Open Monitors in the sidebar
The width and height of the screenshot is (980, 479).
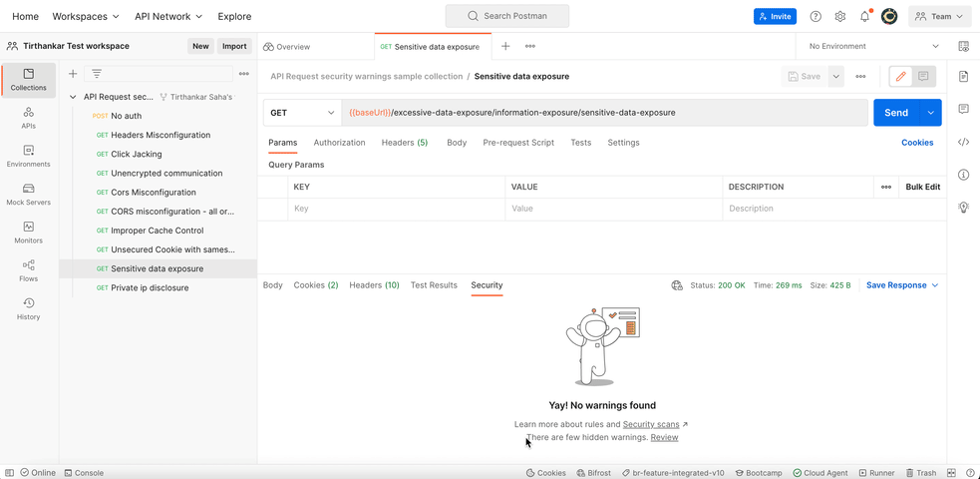click(29, 233)
